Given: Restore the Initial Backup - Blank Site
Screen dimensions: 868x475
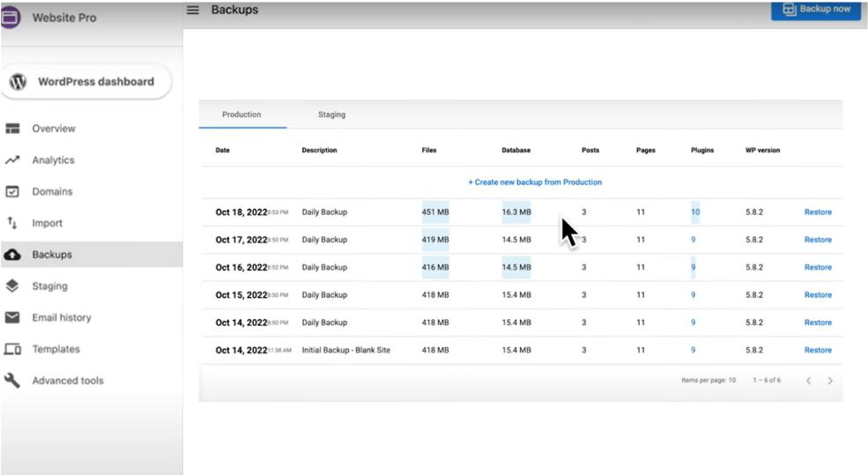Looking at the screenshot, I should click(x=818, y=351).
